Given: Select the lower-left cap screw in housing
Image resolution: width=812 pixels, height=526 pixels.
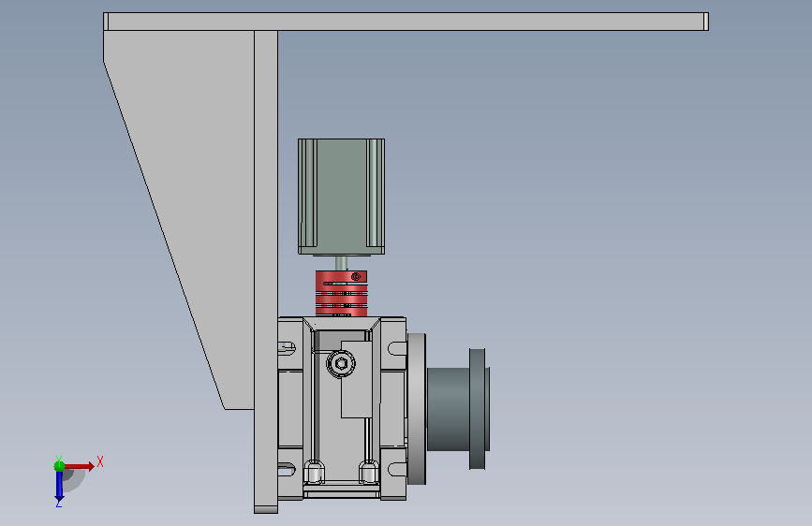Looking at the screenshot, I should click(x=314, y=471).
